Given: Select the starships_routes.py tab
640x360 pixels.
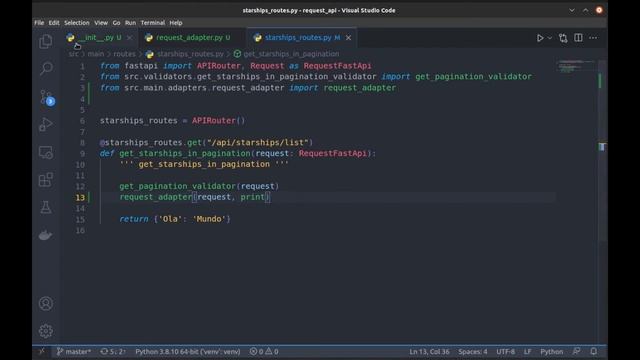Looking at the screenshot, I should click(x=302, y=38).
